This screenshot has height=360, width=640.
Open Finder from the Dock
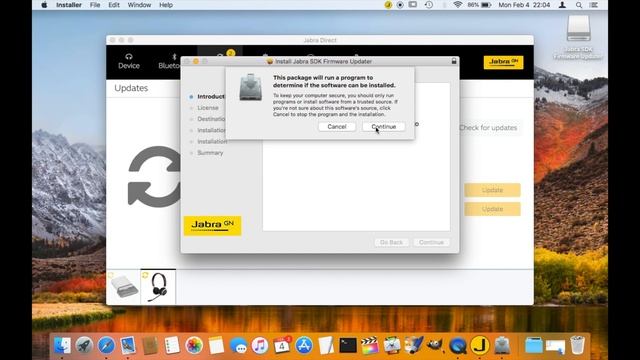(62, 345)
